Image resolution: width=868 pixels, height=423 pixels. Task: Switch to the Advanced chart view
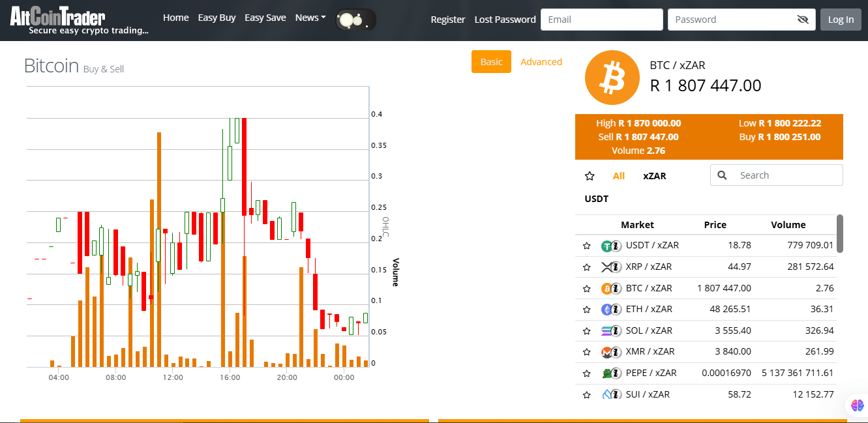541,62
